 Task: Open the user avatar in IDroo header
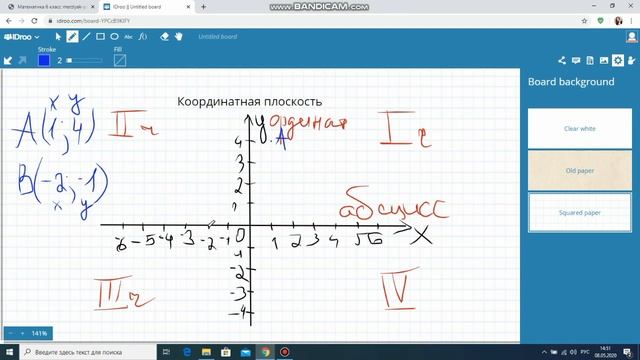[x=632, y=37]
